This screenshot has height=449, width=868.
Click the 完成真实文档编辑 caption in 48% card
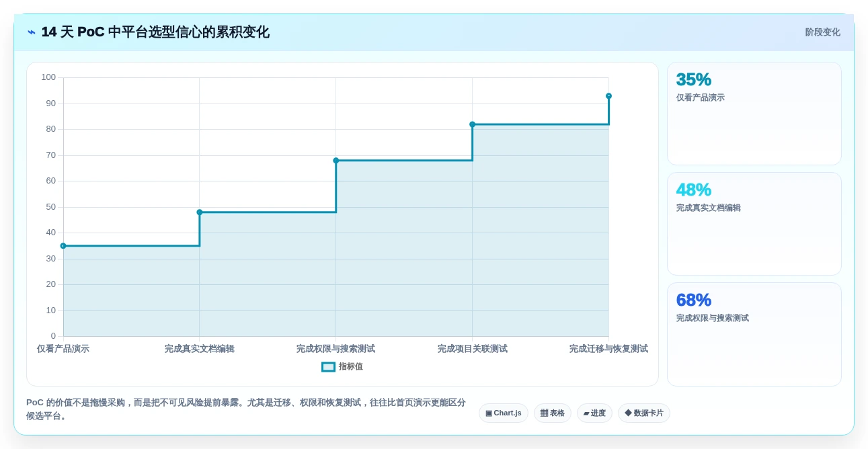(x=709, y=208)
